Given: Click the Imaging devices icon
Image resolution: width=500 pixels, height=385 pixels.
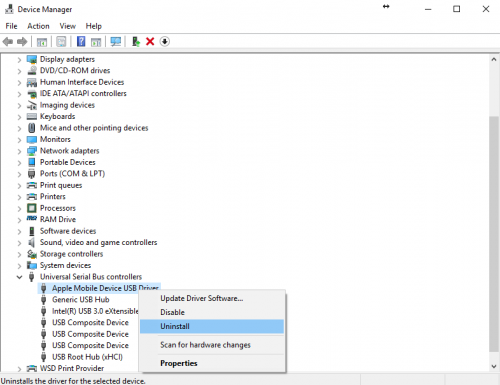Looking at the screenshot, I should click(x=32, y=105).
